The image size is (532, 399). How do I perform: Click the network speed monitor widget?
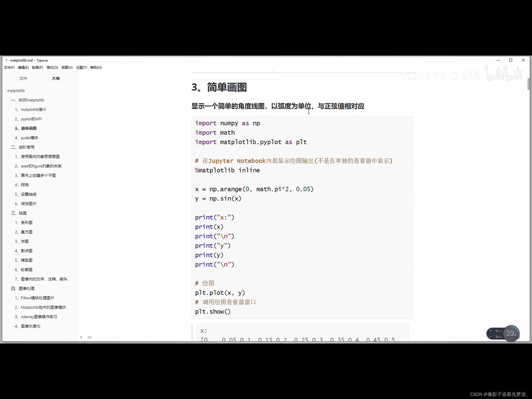tap(496, 334)
